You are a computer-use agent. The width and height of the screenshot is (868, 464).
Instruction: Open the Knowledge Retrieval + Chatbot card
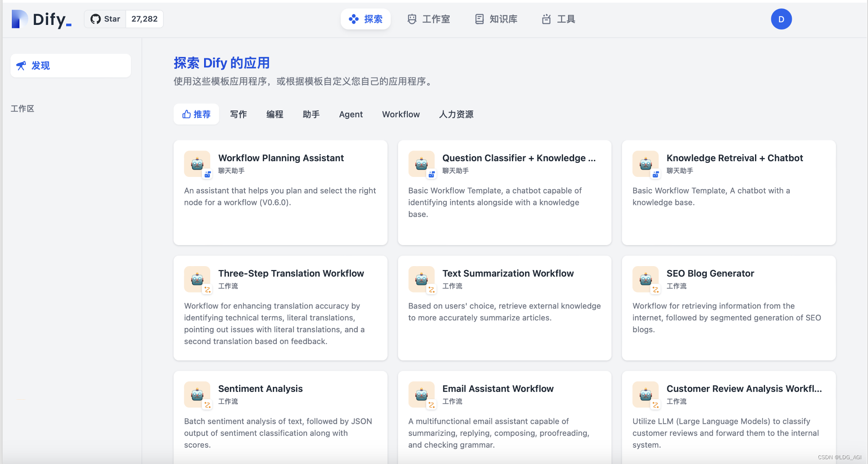point(729,193)
